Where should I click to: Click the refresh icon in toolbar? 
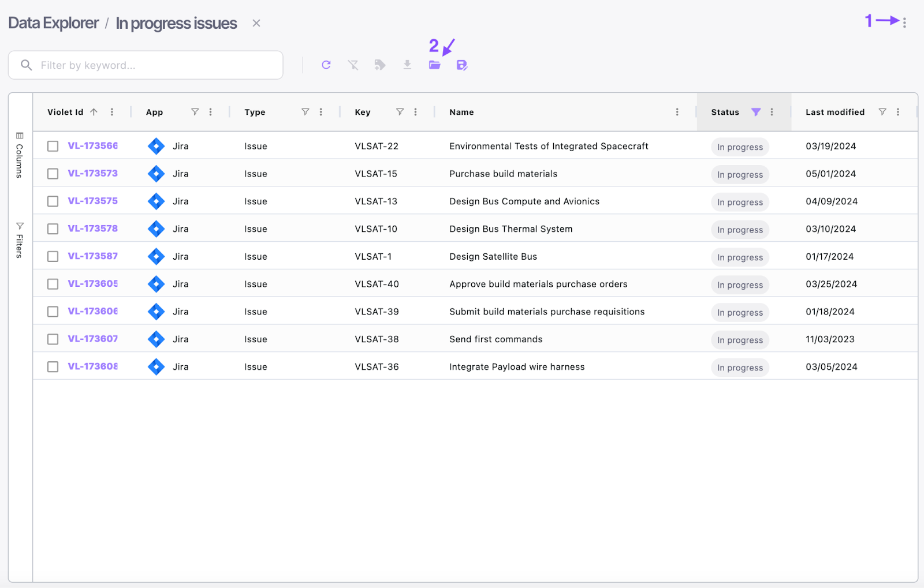[x=326, y=65]
